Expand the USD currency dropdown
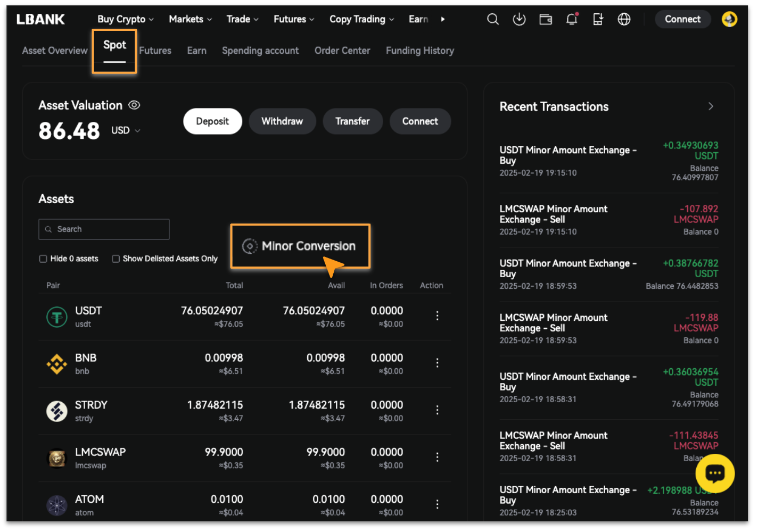This screenshot has width=758, height=532. 126,130
